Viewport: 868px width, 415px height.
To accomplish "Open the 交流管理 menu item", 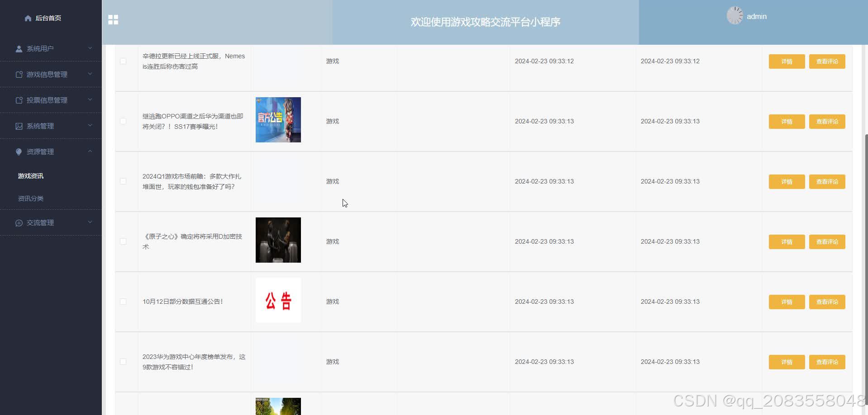I will 51,222.
